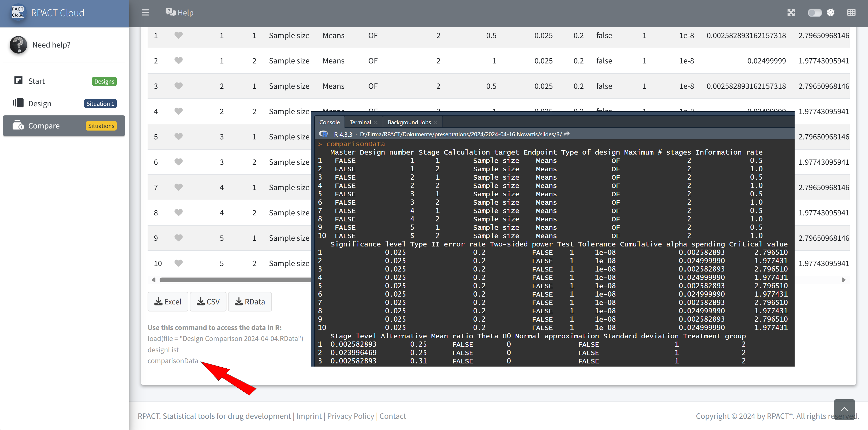Click the scroll-to-top arrow button
Screen dimensions: 868x430
click(x=844, y=409)
